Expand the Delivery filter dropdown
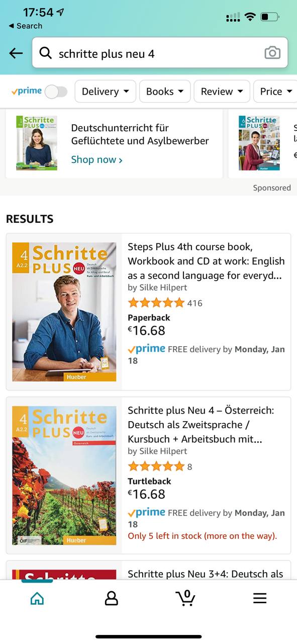 tap(106, 91)
